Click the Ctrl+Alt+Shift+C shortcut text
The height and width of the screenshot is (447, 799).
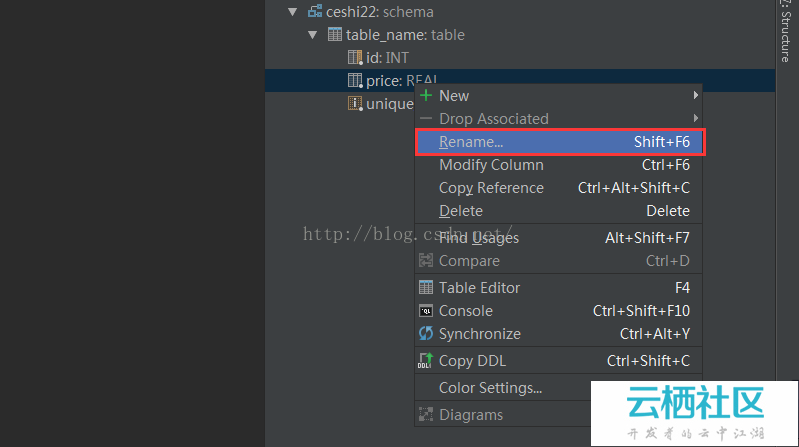click(634, 188)
